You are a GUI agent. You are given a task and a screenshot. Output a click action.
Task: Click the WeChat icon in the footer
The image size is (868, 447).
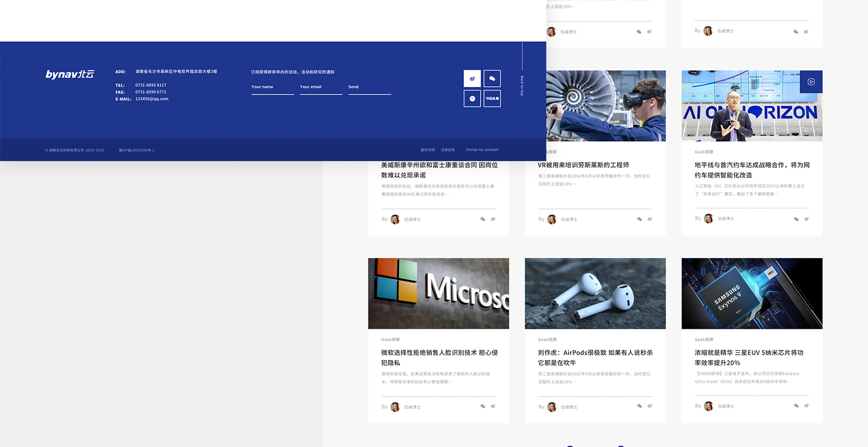pyautogui.click(x=492, y=79)
